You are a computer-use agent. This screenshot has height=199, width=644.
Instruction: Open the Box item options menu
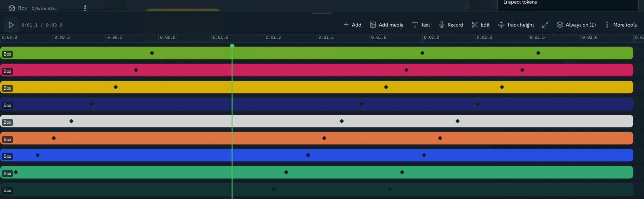pos(85,8)
